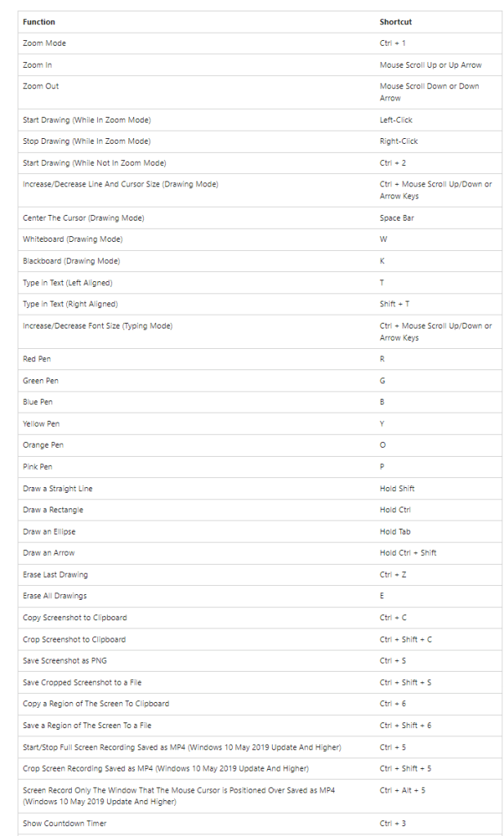
Task: Click the Shortcut column header
Action: point(395,22)
